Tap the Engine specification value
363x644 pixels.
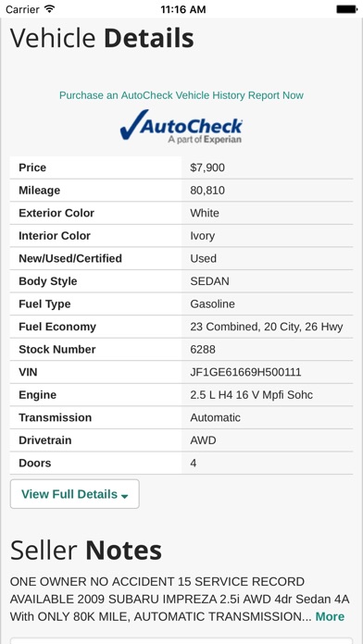pyautogui.click(x=251, y=395)
